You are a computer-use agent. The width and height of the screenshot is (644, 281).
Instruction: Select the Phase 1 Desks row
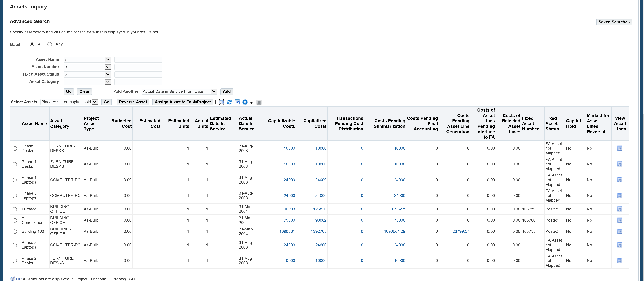coord(15,164)
